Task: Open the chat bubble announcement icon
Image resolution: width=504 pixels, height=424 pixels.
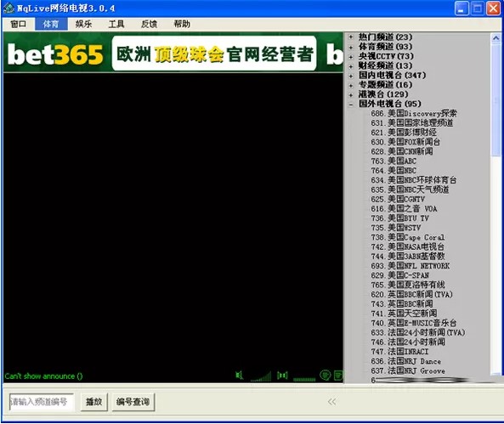Action: (x=326, y=375)
